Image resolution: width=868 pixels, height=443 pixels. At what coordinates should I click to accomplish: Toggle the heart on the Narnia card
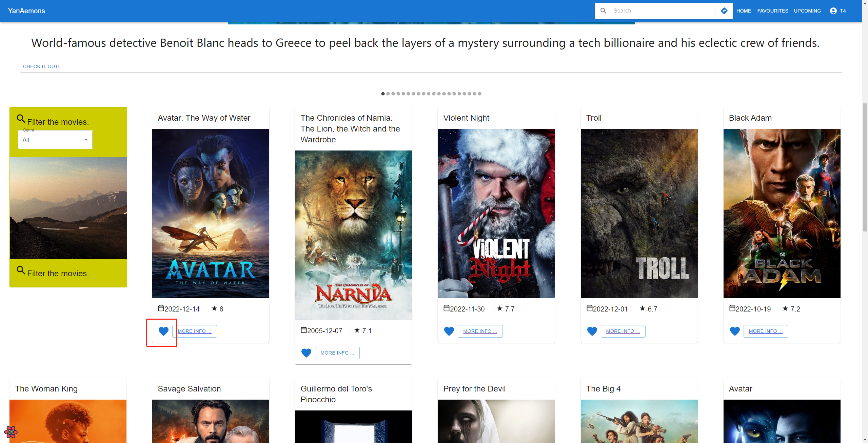pyautogui.click(x=306, y=353)
